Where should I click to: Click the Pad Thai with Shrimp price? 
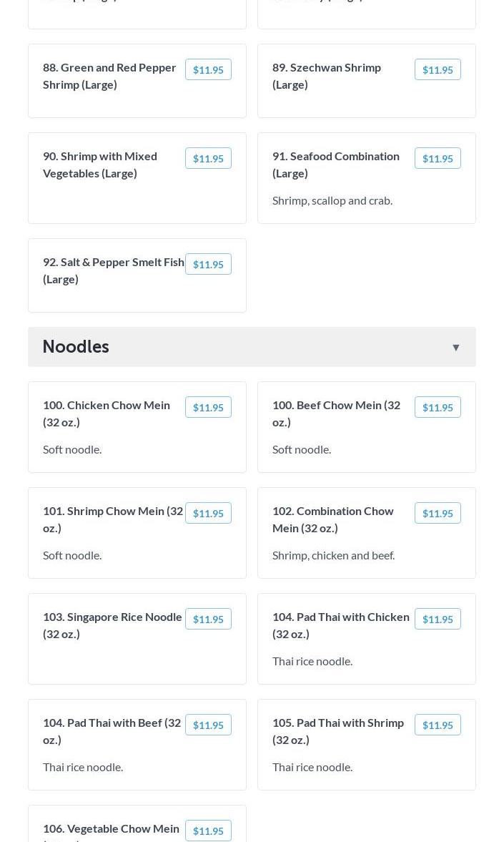(438, 725)
